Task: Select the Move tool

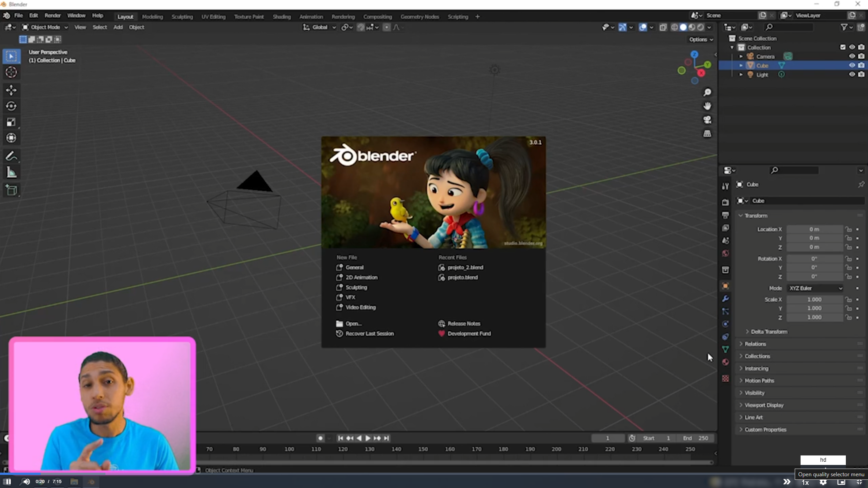Action: pos(11,90)
